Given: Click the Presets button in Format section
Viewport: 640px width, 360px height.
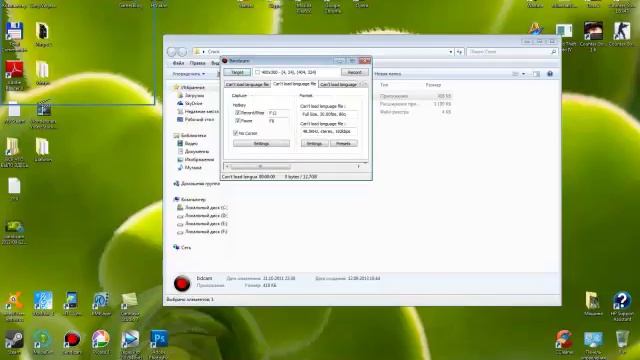Looking at the screenshot, I should (343, 143).
